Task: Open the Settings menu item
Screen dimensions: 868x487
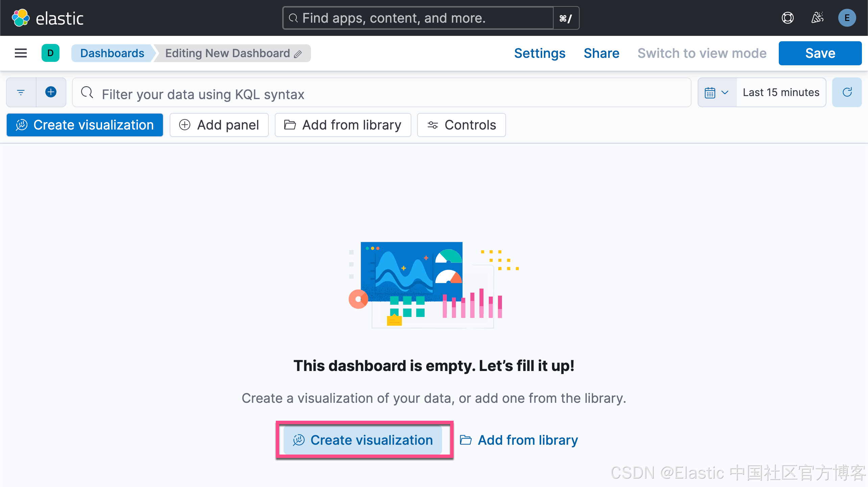Action: tap(539, 53)
